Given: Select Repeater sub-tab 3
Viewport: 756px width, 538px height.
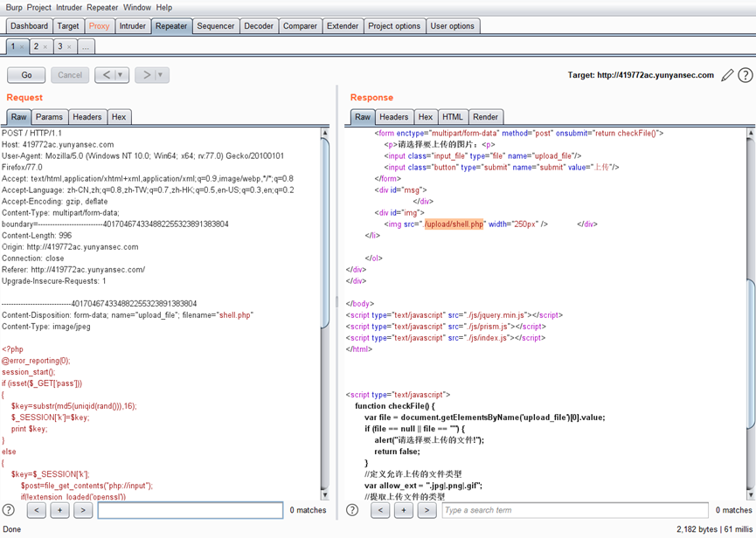Looking at the screenshot, I should pyautogui.click(x=60, y=46).
